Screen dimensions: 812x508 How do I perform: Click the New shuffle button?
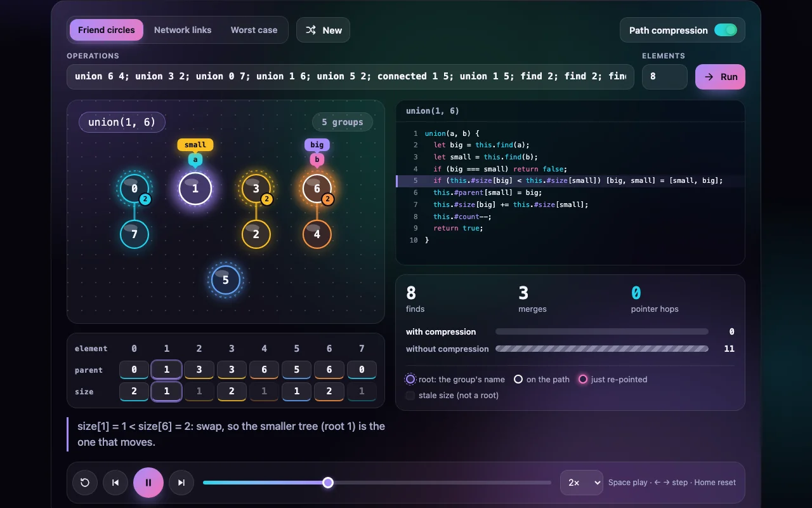323,30
